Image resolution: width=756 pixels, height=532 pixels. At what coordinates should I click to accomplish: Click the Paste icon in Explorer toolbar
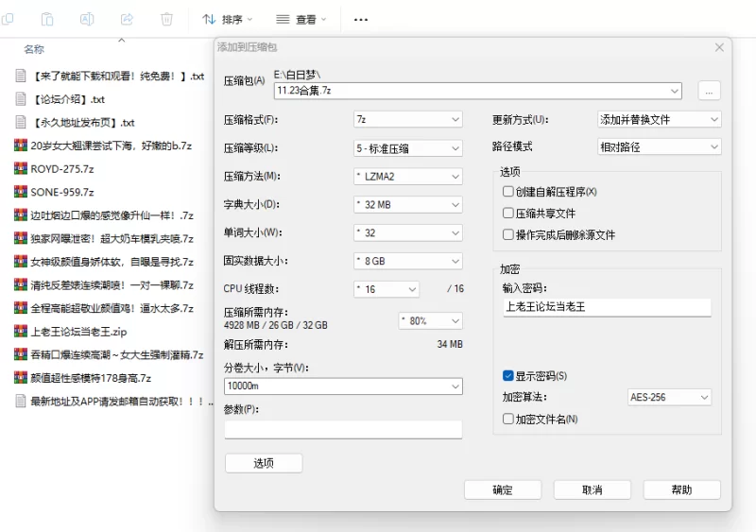coord(47,19)
